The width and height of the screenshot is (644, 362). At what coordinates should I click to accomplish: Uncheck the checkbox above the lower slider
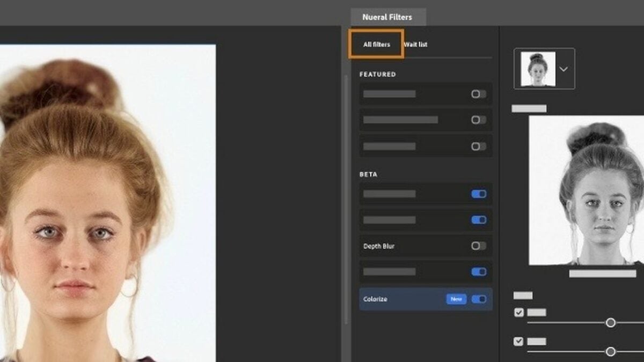tap(519, 341)
